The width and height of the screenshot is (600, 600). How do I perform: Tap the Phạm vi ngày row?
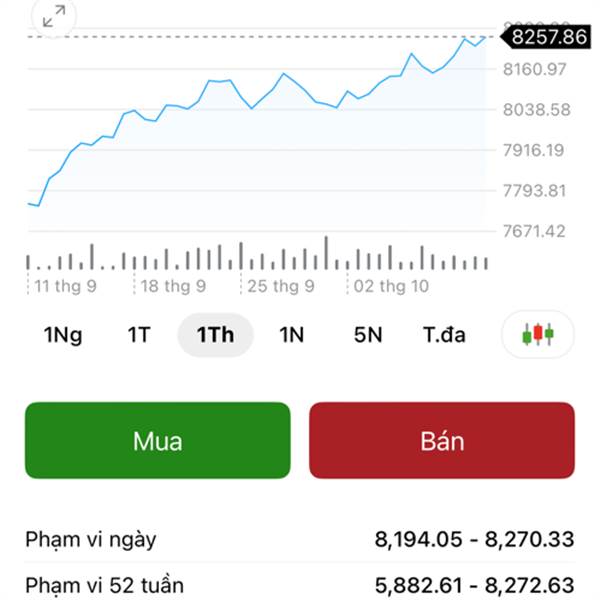(300, 540)
